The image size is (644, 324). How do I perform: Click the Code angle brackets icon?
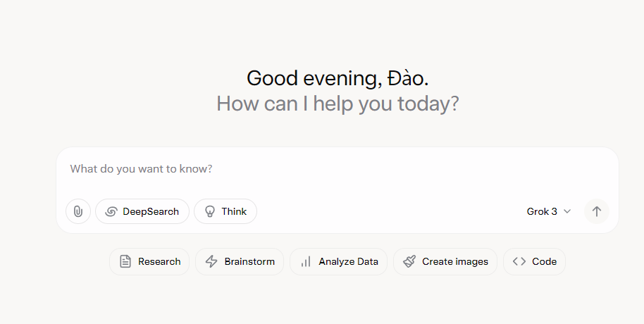coord(519,261)
